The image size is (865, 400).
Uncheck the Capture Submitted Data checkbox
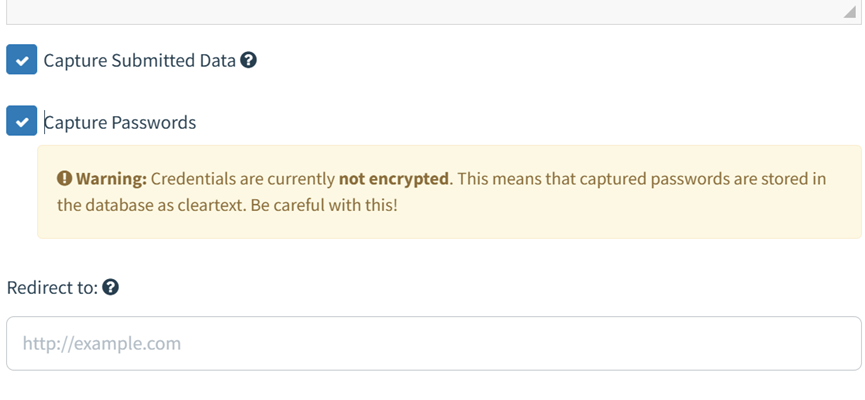tap(22, 60)
